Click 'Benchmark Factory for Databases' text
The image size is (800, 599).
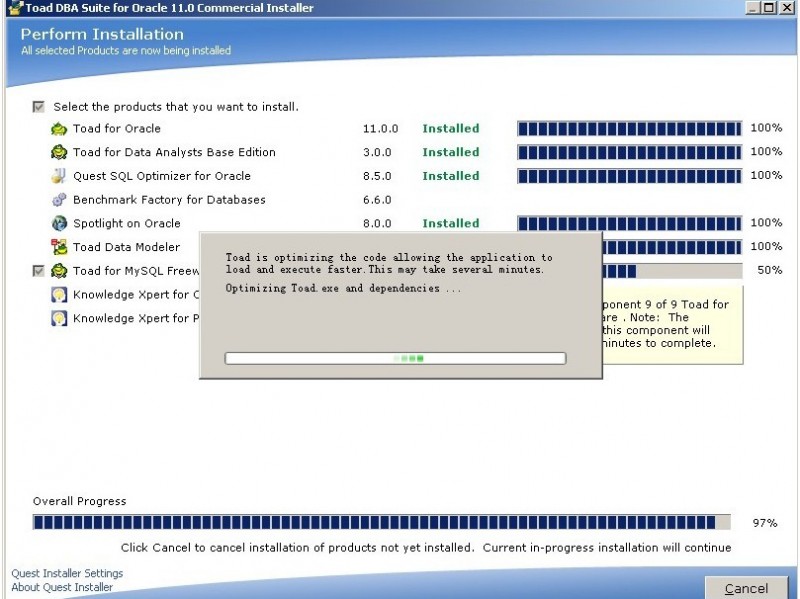click(169, 199)
